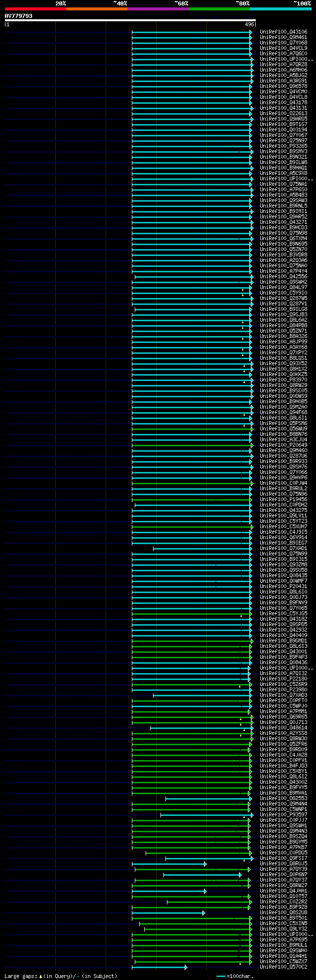Open hit UniRef100_Q96578

[x=283, y=86]
